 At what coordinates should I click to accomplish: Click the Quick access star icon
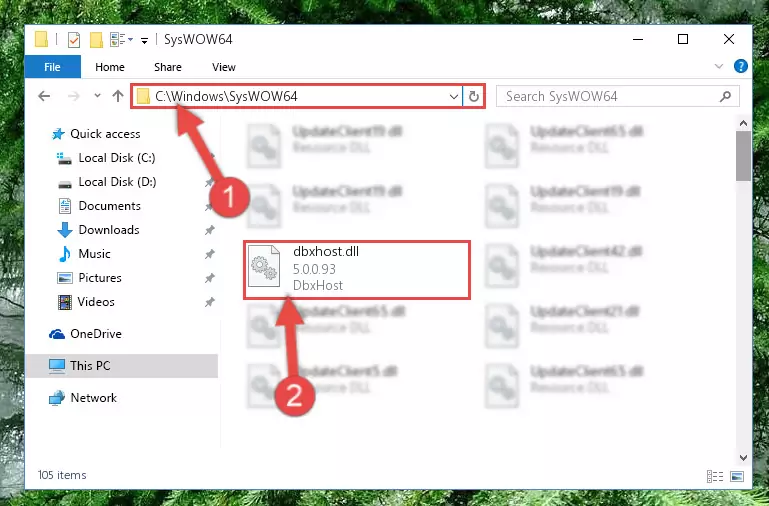[58, 134]
